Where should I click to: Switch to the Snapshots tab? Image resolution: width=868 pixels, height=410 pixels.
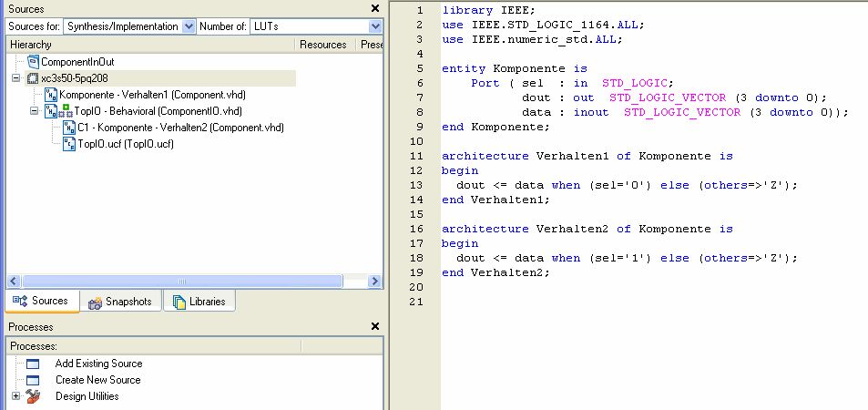pos(121,301)
